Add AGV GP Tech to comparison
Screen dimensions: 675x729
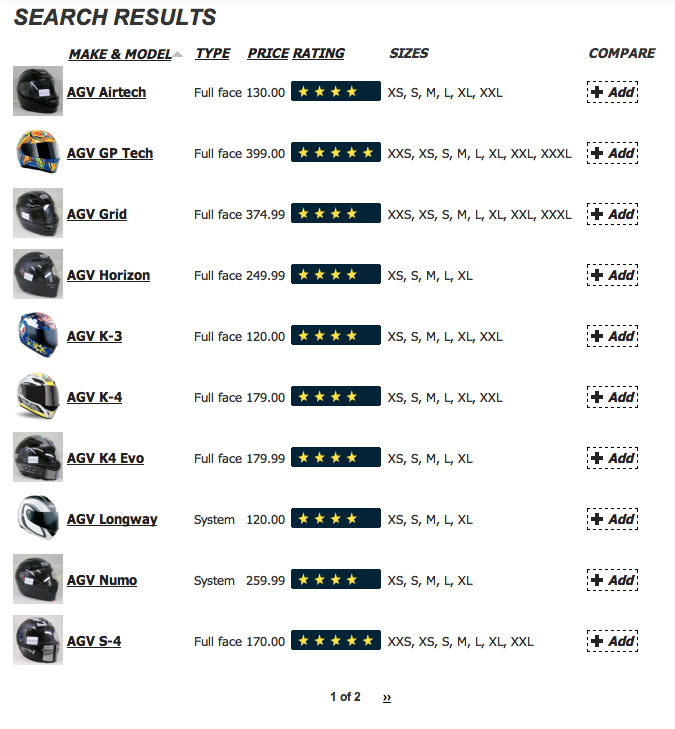tap(612, 153)
